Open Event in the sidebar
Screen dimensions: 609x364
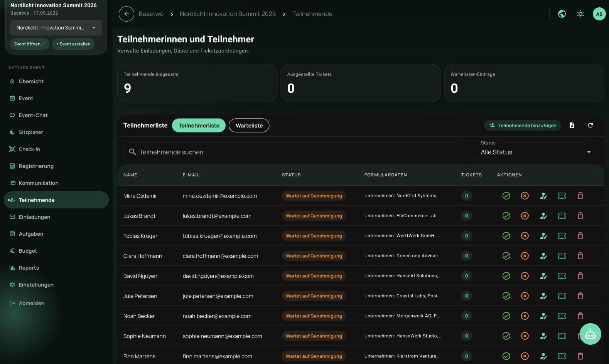(56, 98)
